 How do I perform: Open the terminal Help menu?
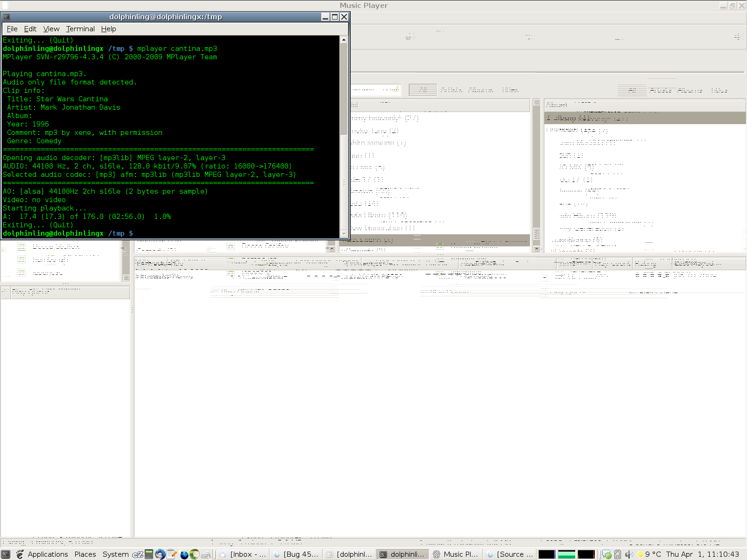click(x=108, y=29)
